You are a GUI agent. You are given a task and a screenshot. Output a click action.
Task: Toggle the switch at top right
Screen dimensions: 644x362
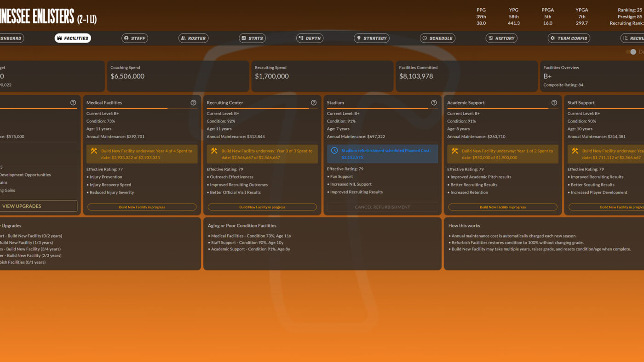coord(631,52)
